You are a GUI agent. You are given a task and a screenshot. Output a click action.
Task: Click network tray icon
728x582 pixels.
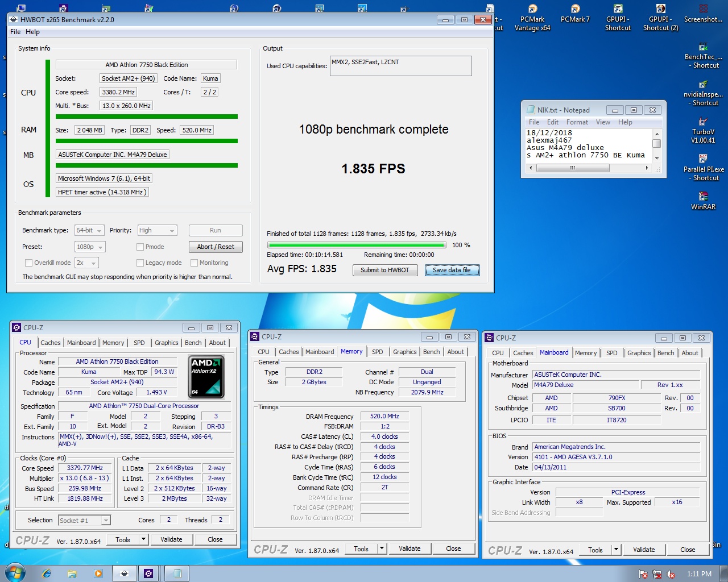(x=657, y=574)
